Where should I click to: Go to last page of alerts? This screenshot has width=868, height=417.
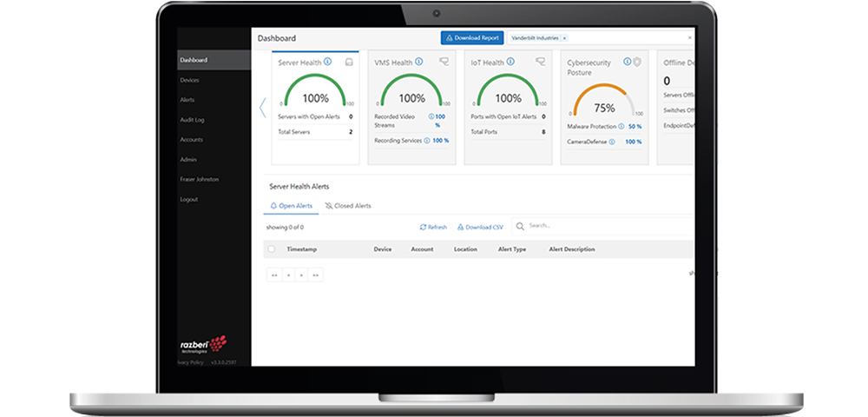pos(316,275)
